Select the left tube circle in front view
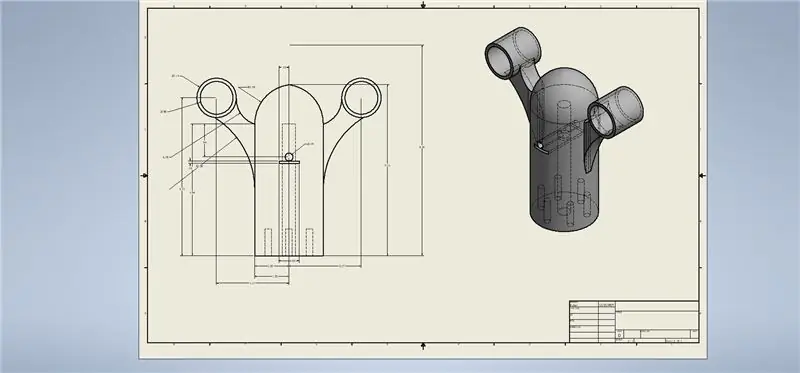 [x=217, y=97]
